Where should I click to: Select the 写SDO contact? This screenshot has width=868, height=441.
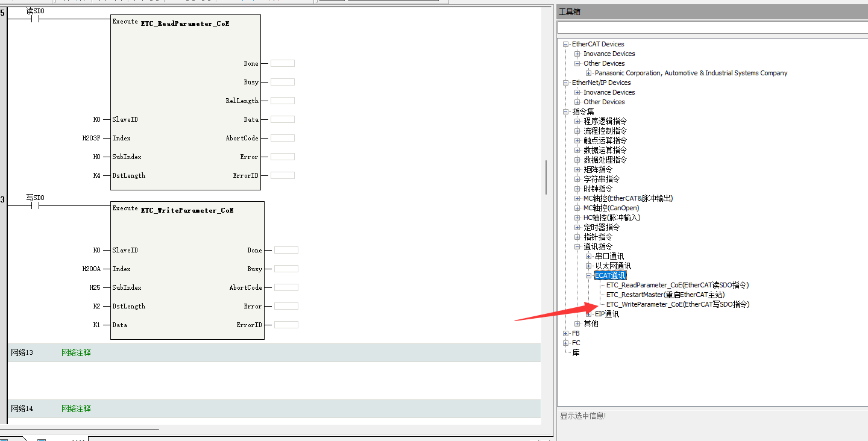36,205
